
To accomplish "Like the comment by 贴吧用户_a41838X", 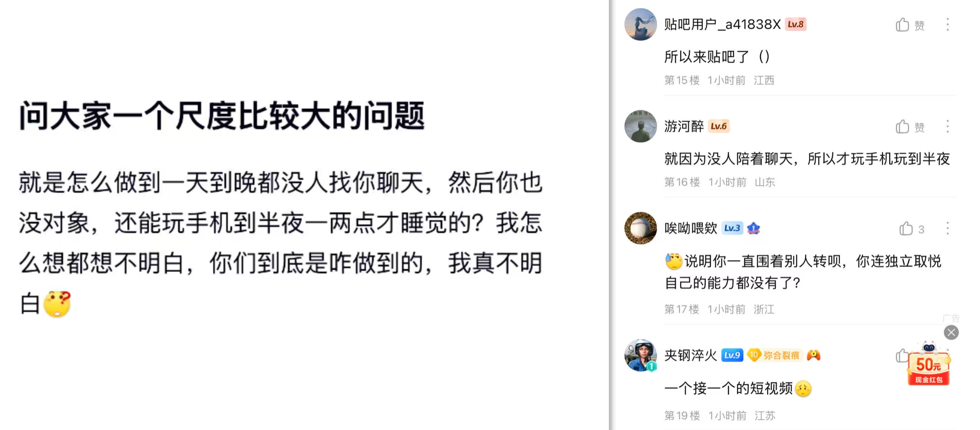I will [x=902, y=25].
